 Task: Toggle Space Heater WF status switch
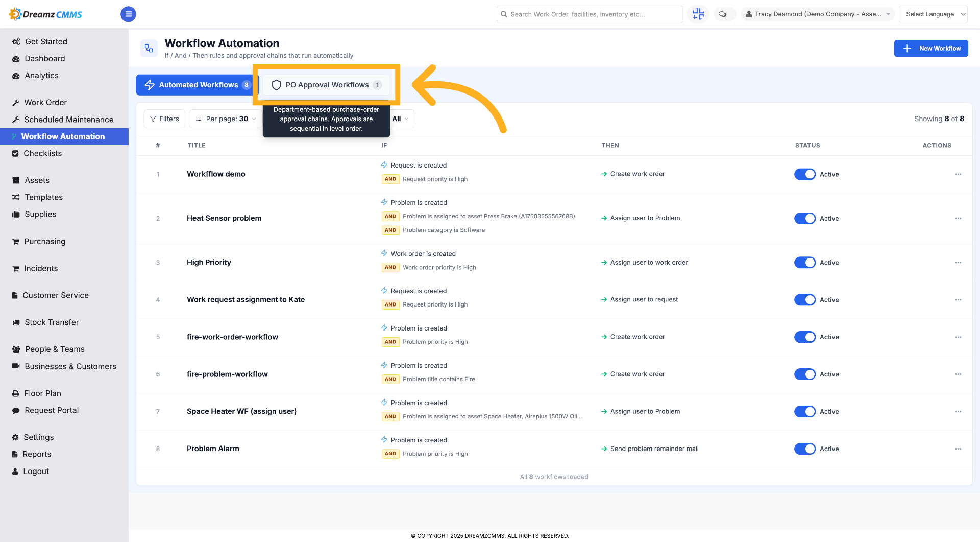click(x=805, y=412)
